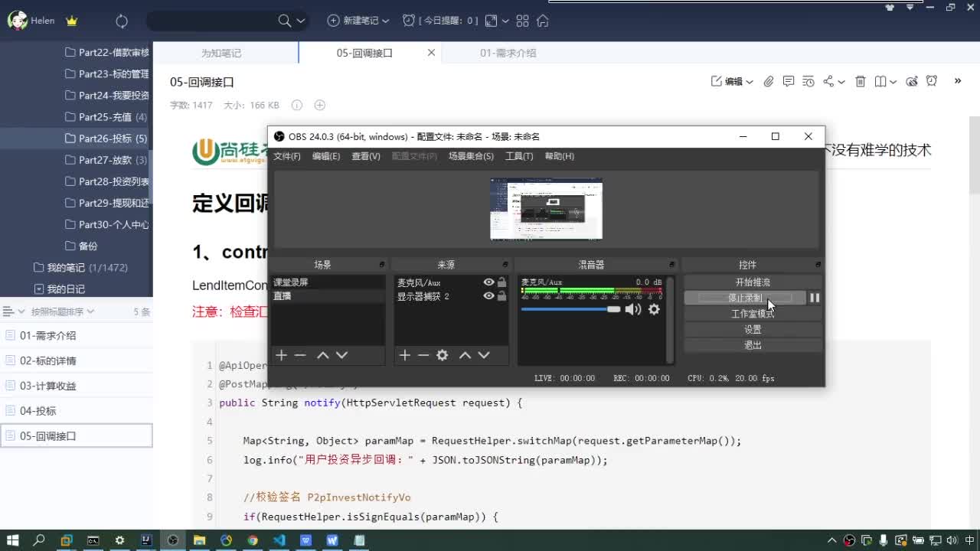This screenshot has height=551, width=980.
Task: Click 设置 settings button in OBS
Action: (753, 329)
